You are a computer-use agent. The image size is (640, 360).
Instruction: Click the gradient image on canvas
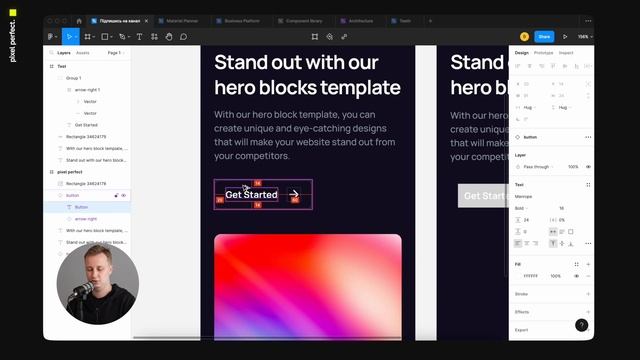[x=308, y=287]
